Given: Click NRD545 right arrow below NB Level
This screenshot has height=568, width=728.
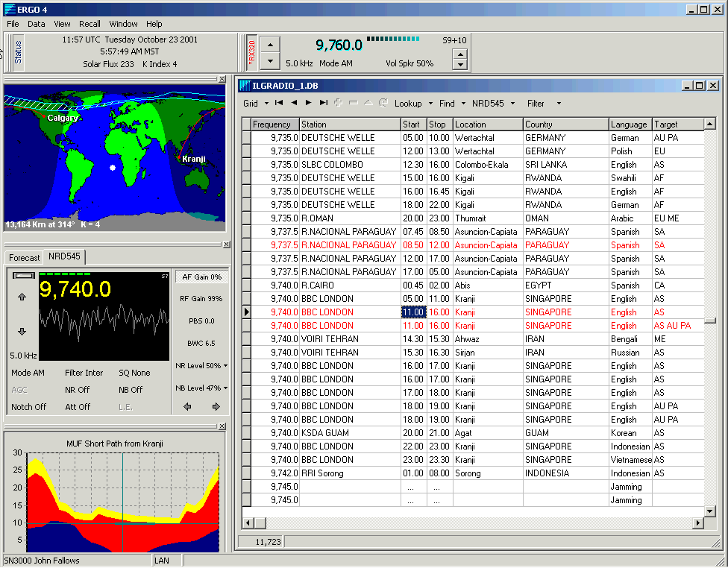Looking at the screenshot, I should 216,406.
